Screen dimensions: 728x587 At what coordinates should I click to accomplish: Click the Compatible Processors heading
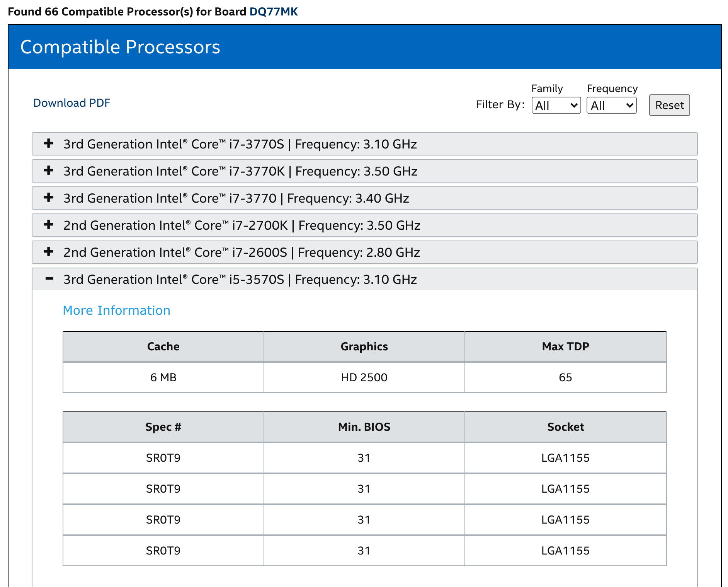120,47
